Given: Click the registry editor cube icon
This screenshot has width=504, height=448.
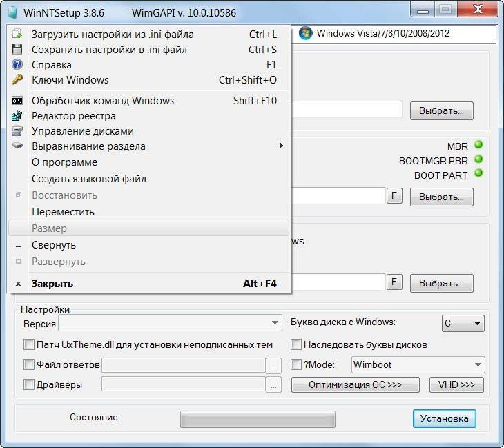Looking at the screenshot, I should click(17, 116).
